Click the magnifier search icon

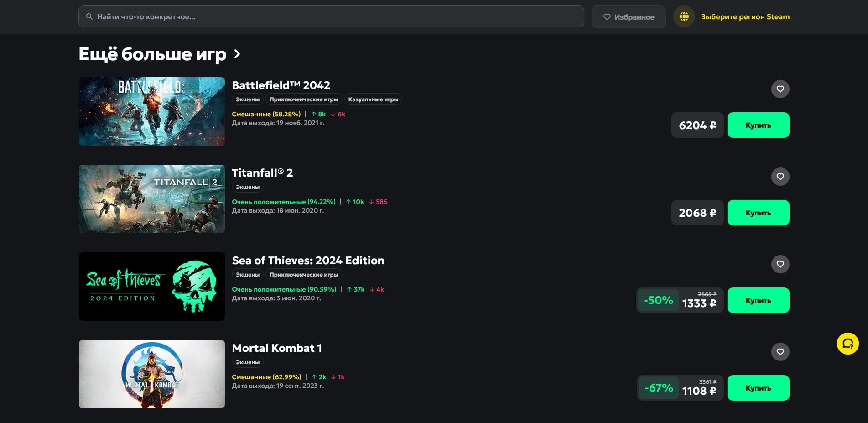(89, 17)
